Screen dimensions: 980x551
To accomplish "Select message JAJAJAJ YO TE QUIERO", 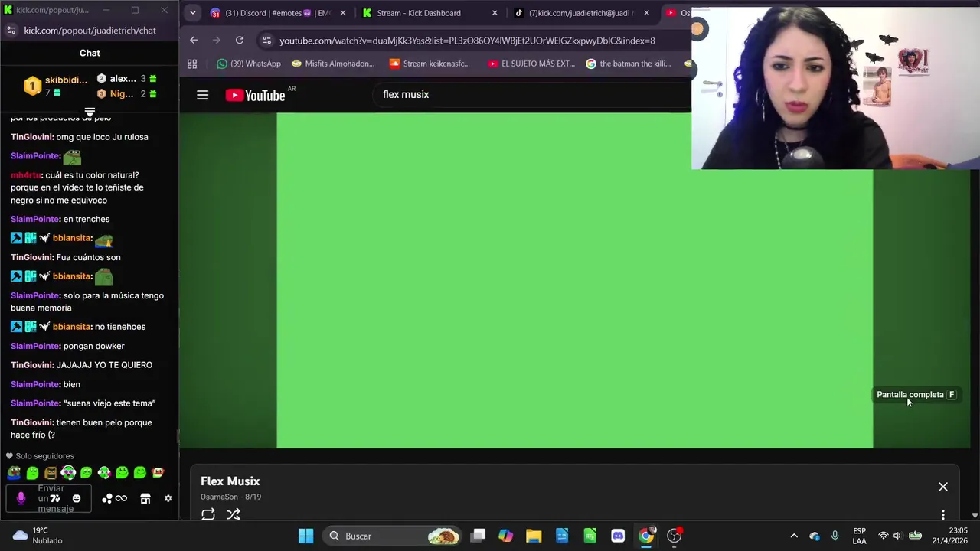I will coord(104,365).
